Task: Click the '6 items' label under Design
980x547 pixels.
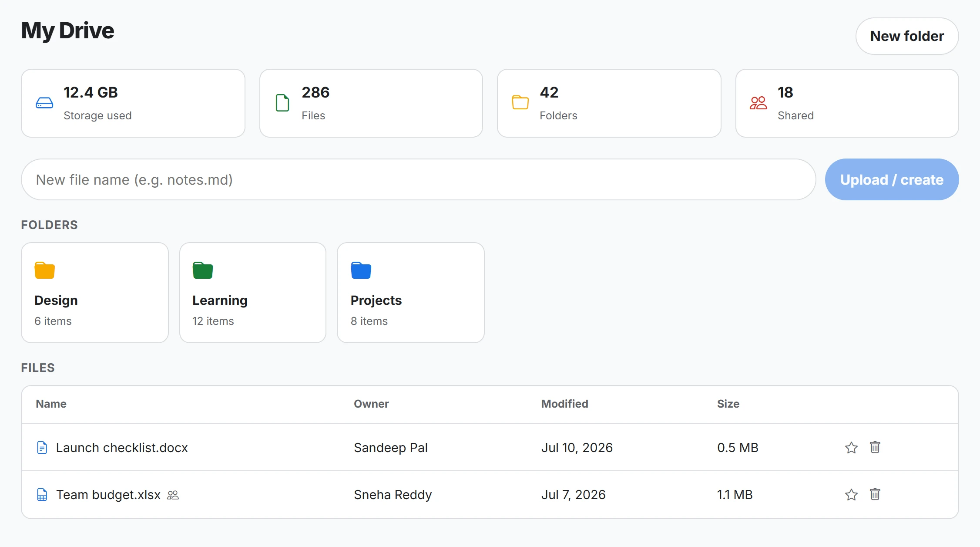Action: point(53,321)
